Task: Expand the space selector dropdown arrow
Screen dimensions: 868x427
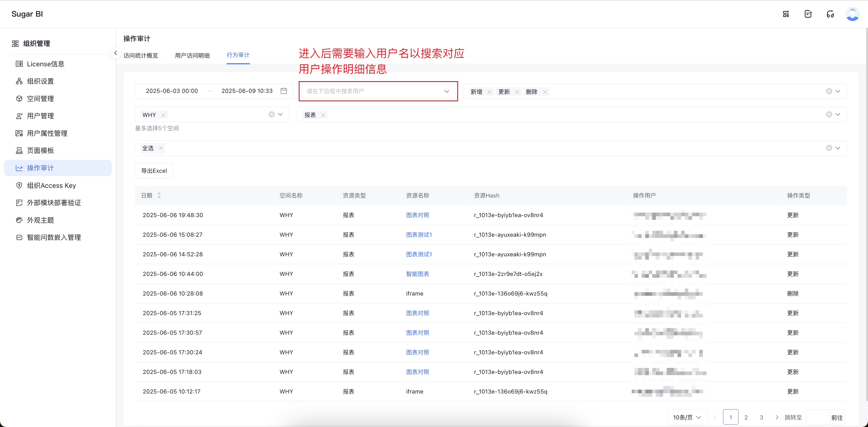Action: click(x=280, y=115)
